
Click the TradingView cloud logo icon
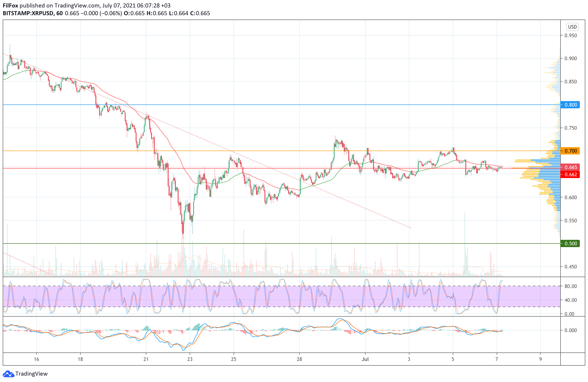(8, 374)
